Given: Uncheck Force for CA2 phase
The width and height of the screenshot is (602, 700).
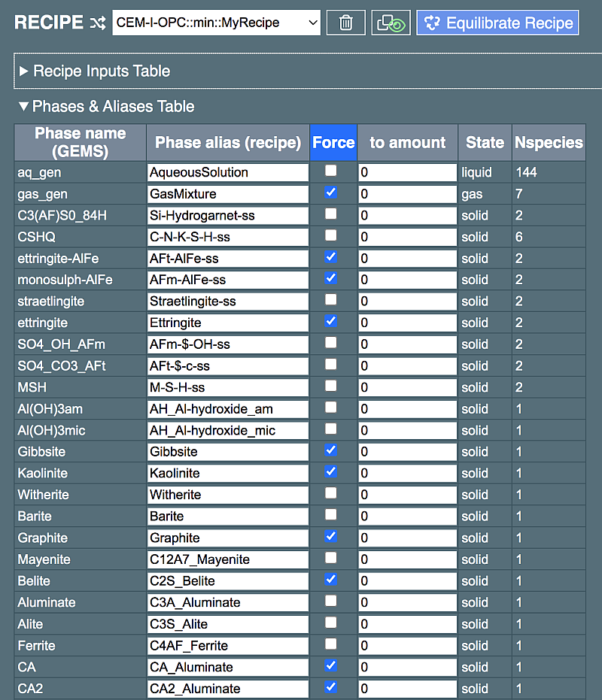Looking at the screenshot, I should coord(331,688).
